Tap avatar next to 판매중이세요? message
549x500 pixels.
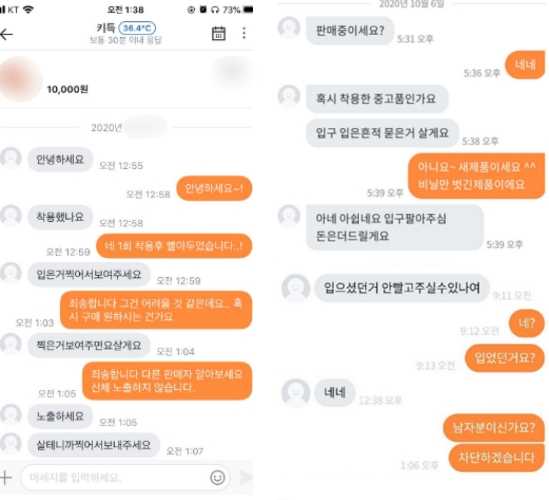coord(289,27)
